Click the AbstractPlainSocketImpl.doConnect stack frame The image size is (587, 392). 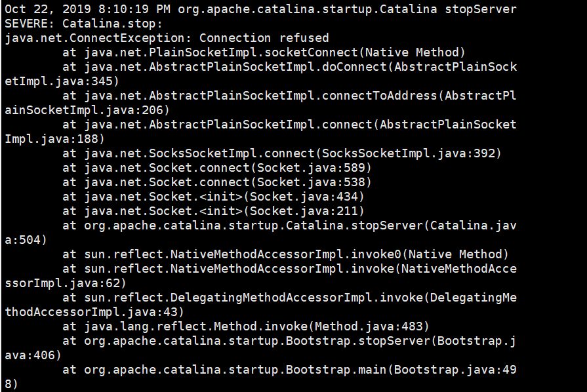[289, 67]
